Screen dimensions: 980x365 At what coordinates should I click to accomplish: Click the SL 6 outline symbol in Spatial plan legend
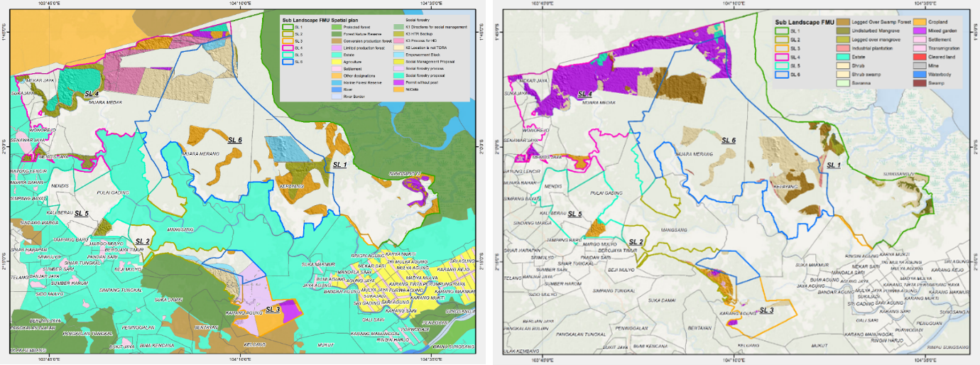tap(288, 62)
